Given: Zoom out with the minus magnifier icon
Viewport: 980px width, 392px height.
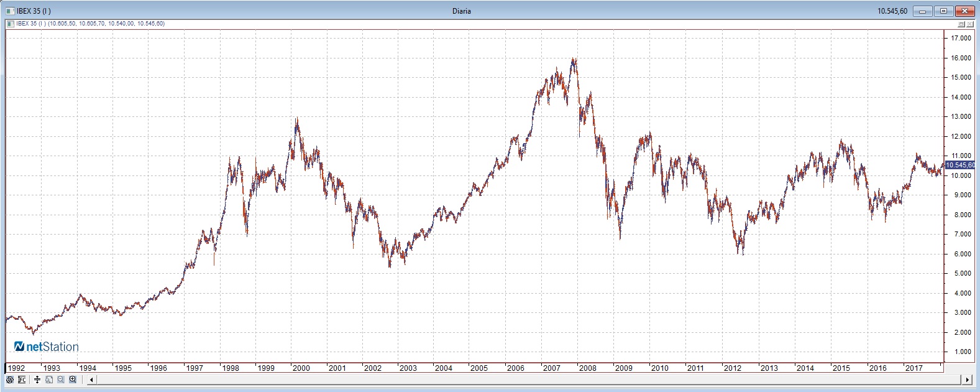Looking at the screenshot, I should [x=61, y=380].
